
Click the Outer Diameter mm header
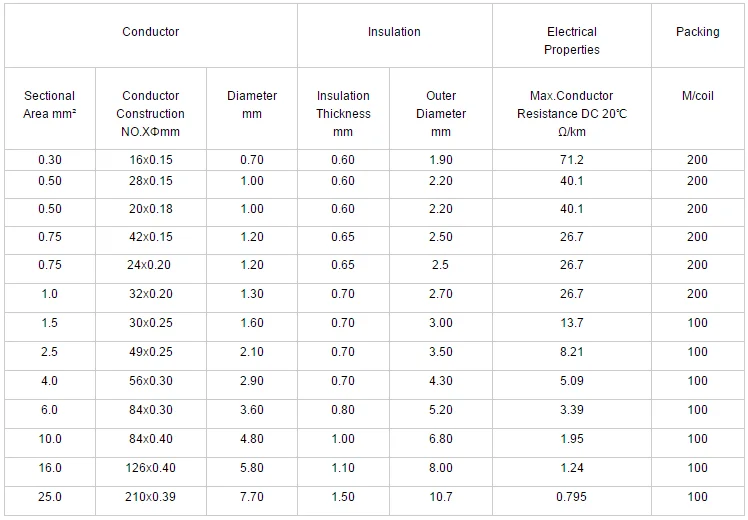click(441, 113)
